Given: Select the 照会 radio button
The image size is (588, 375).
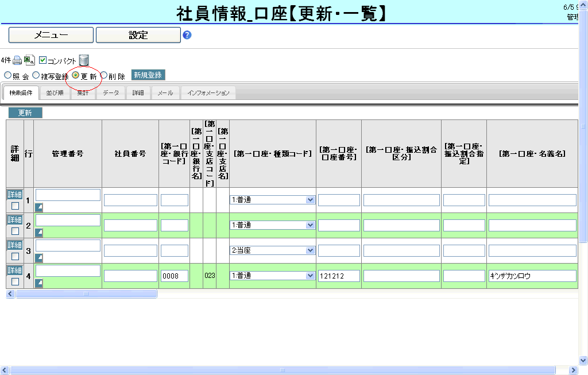Looking at the screenshot, I should coord(7,75).
